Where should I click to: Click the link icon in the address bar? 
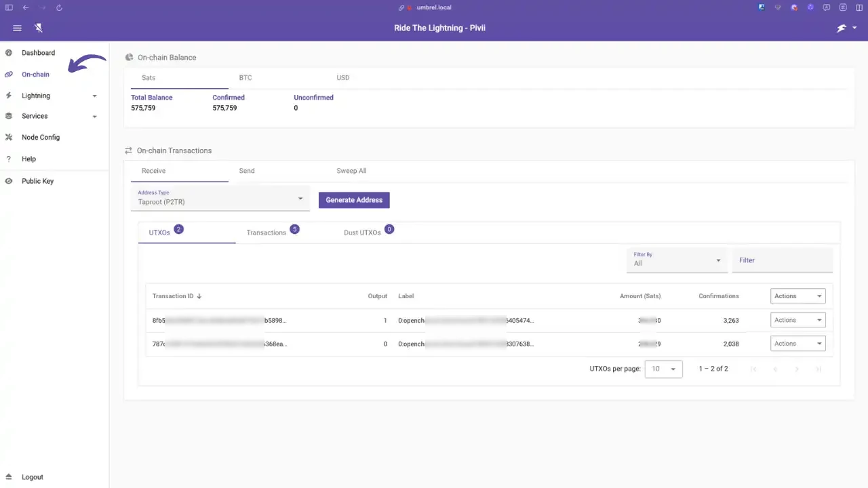click(x=401, y=7)
